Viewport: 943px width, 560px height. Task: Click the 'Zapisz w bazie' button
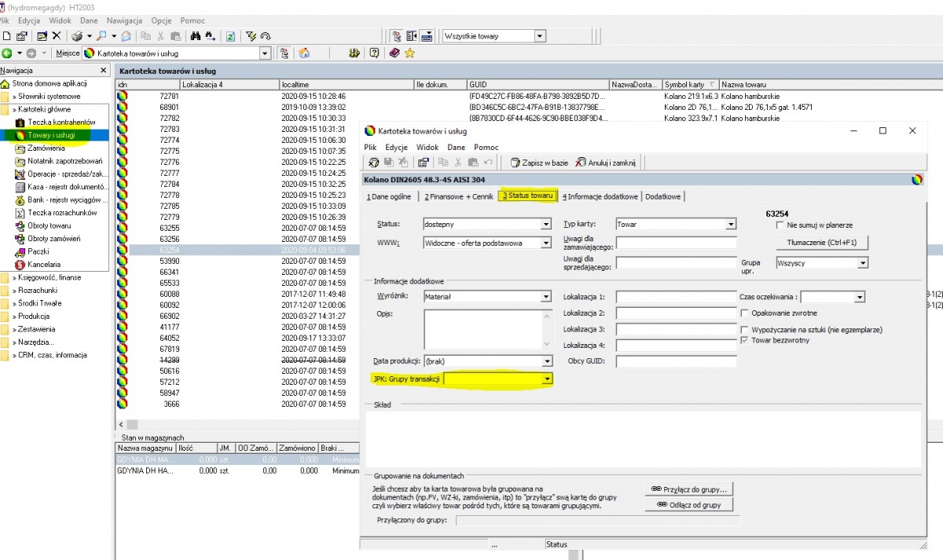[x=538, y=163]
